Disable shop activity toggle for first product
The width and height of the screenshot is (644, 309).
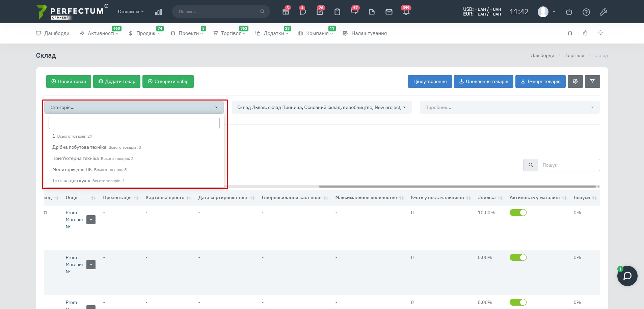[518, 213]
